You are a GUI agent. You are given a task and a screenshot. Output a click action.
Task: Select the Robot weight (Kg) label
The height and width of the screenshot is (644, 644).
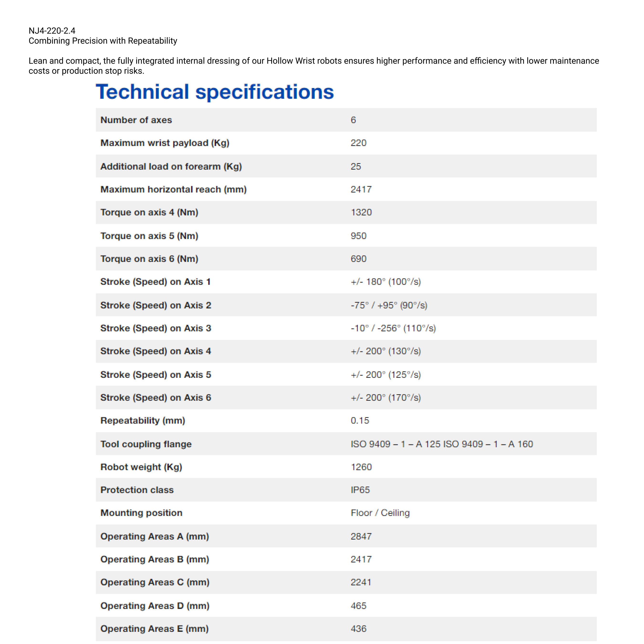pos(141,467)
